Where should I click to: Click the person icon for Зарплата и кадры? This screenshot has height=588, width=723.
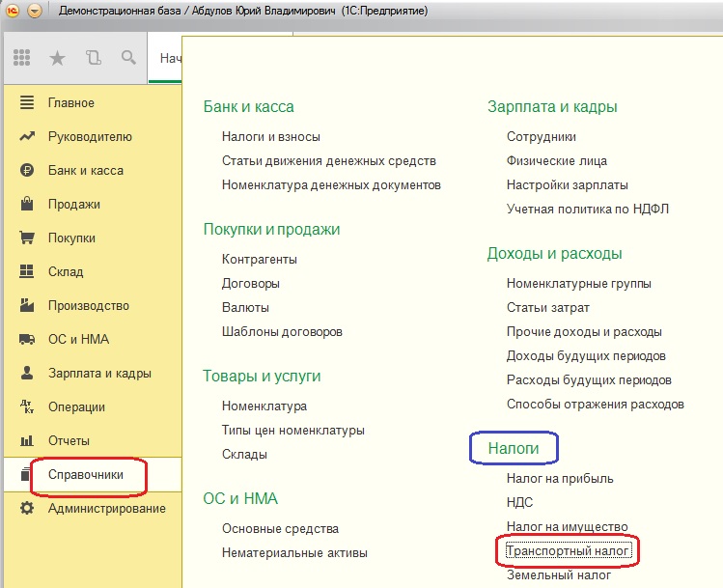27,372
